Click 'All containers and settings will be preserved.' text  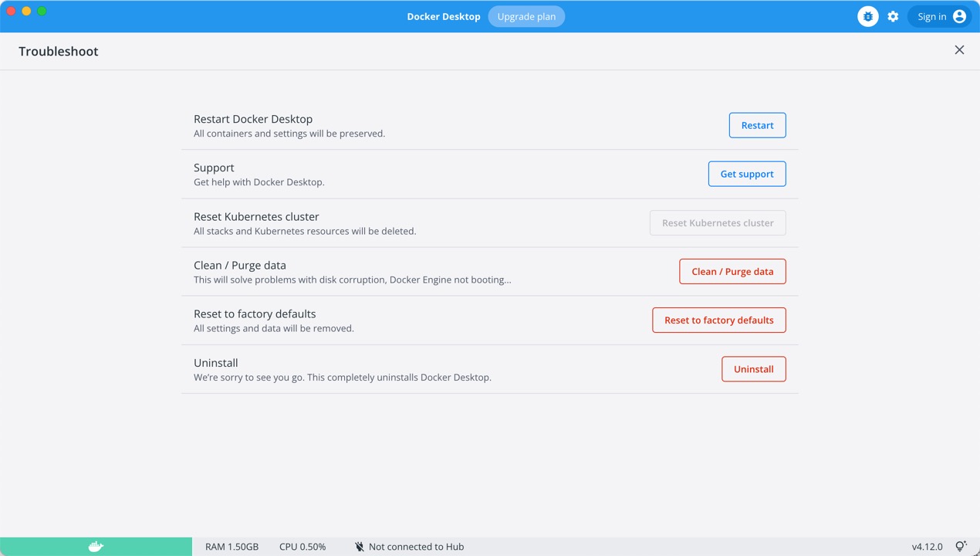289,134
